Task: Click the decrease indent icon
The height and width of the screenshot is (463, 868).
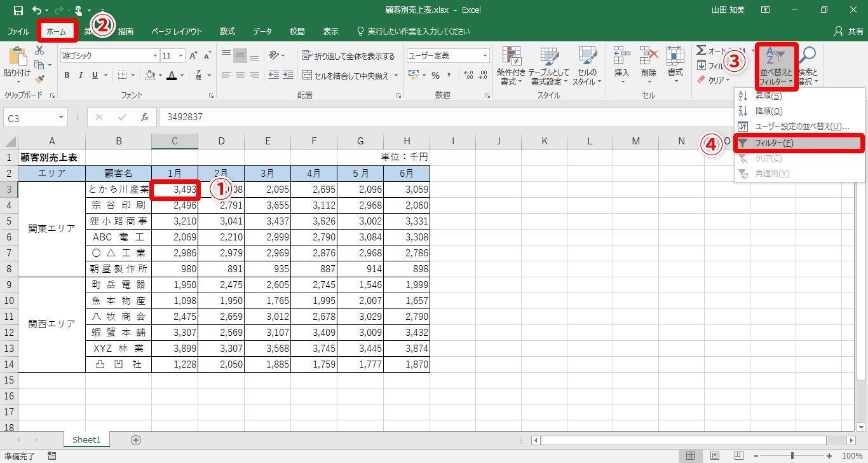Action: tap(273, 75)
